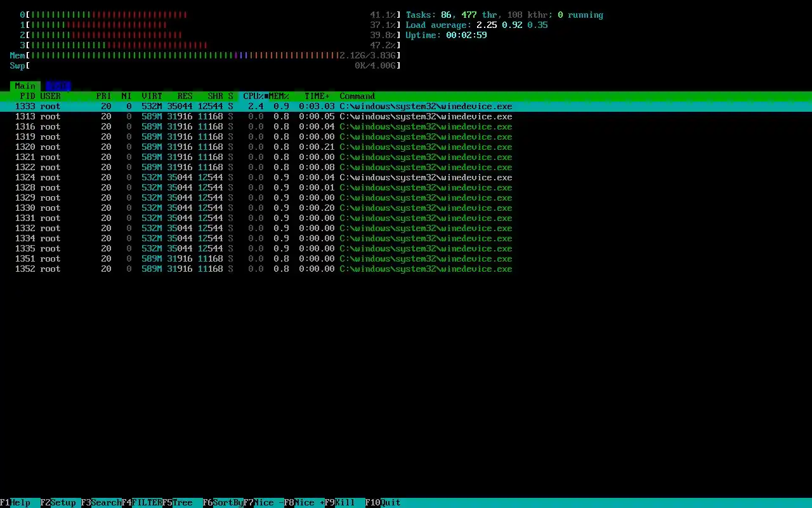The width and height of the screenshot is (812, 508).
Task: Click the CPU 1 usage meter
Action: (211, 25)
